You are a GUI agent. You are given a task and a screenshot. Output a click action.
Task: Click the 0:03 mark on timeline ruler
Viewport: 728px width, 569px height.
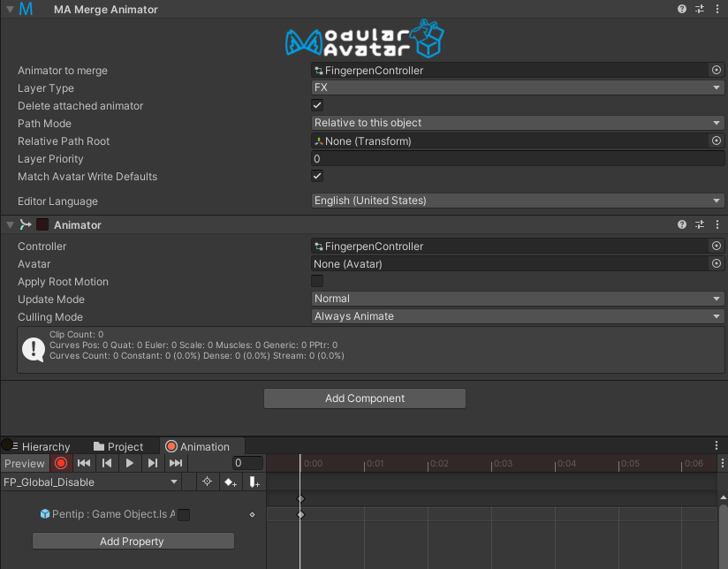pos(503,463)
